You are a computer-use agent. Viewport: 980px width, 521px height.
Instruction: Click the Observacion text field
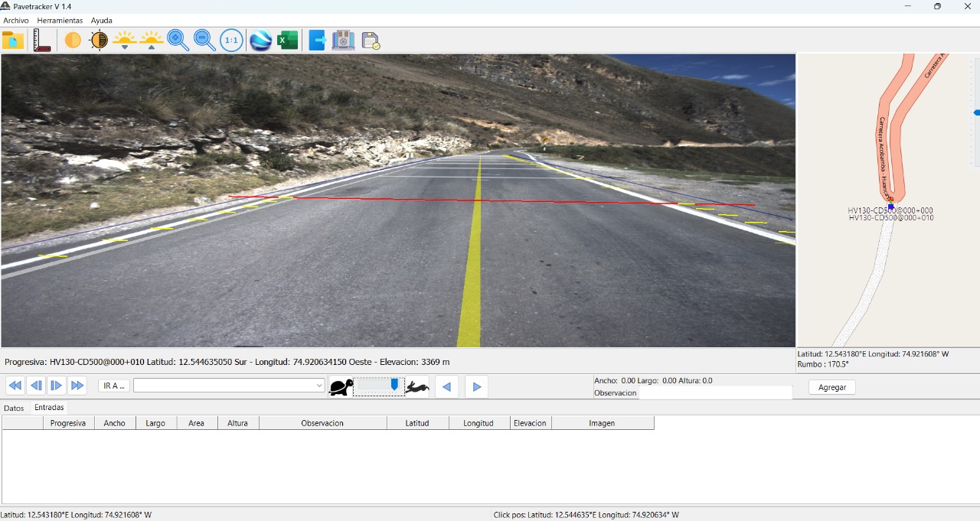click(715, 392)
